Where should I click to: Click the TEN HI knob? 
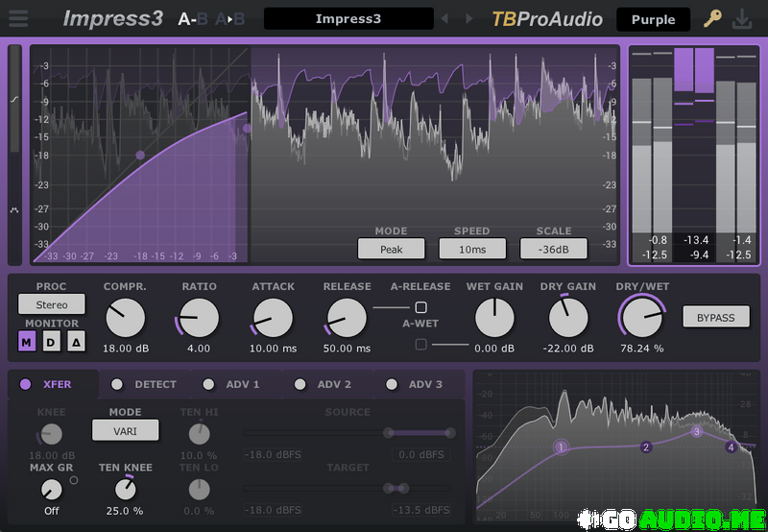pyautogui.click(x=199, y=434)
